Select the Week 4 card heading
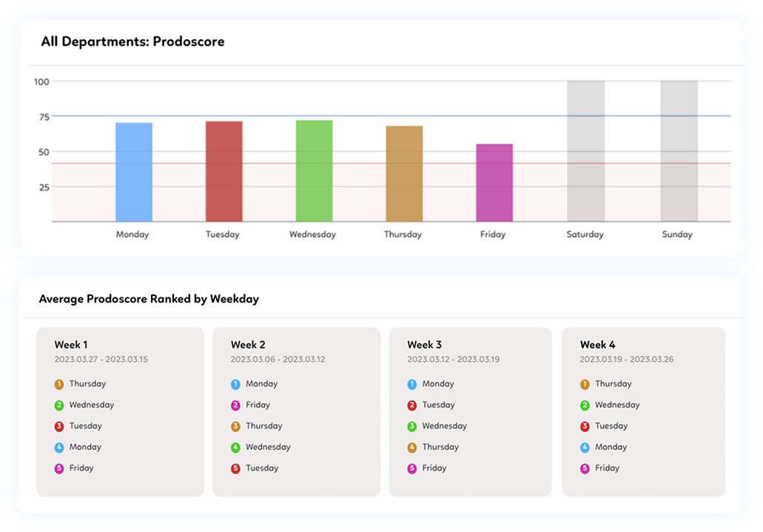This screenshot has height=532, width=763. click(x=597, y=345)
